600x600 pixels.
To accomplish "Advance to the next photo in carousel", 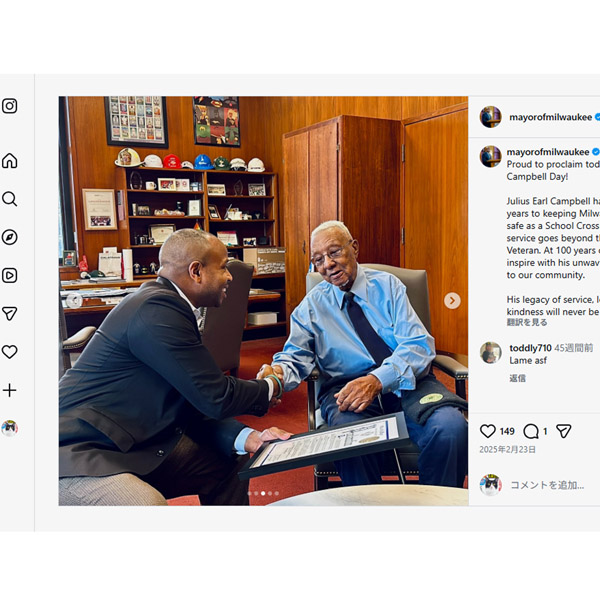I will [452, 300].
